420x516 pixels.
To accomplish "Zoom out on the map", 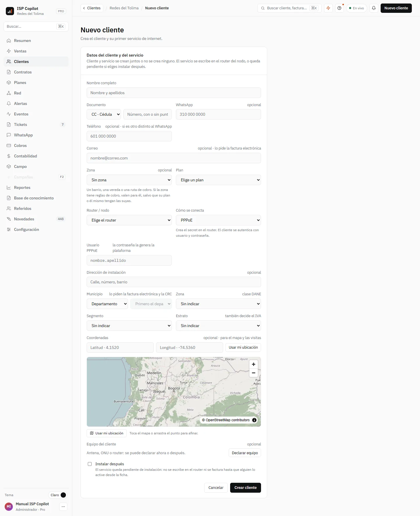I will coord(253,373).
